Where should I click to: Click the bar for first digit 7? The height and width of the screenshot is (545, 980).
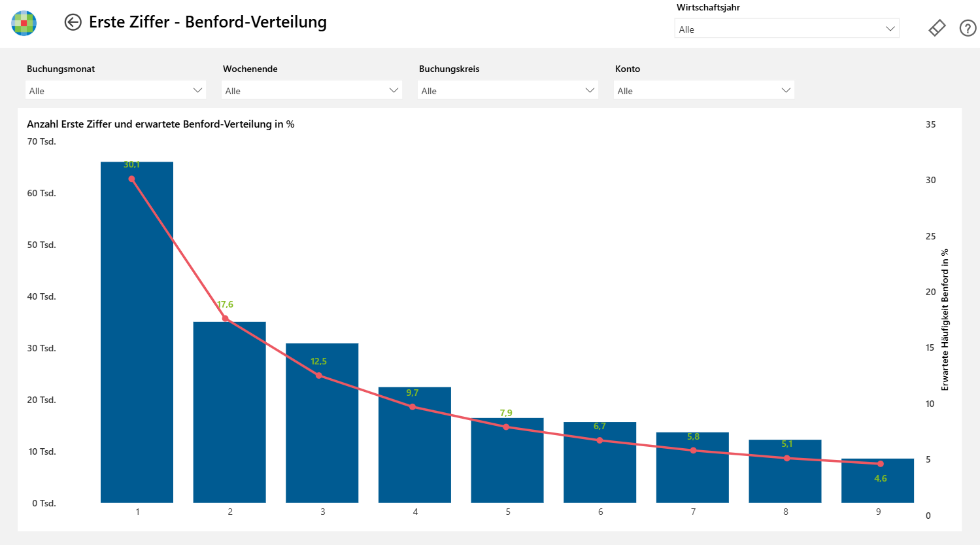tap(692, 468)
